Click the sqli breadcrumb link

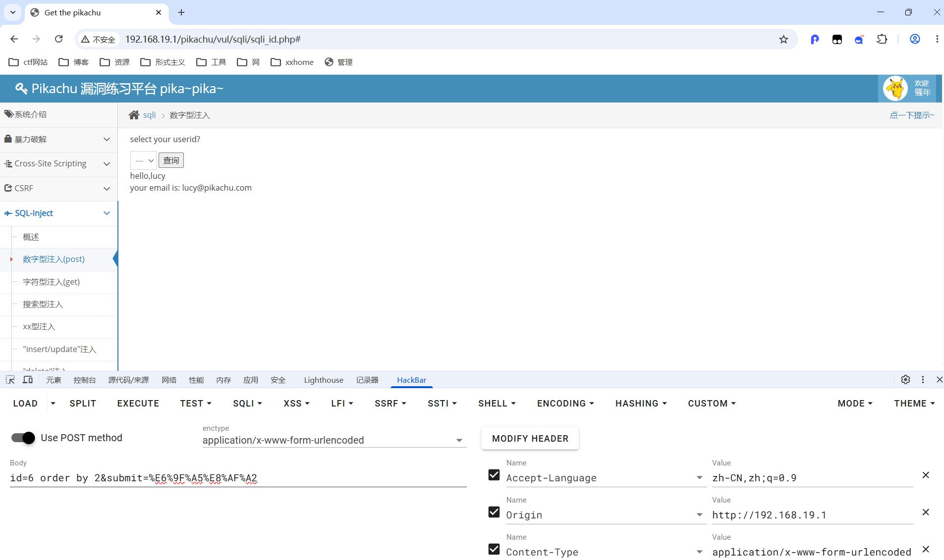click(x=149, y=115)
